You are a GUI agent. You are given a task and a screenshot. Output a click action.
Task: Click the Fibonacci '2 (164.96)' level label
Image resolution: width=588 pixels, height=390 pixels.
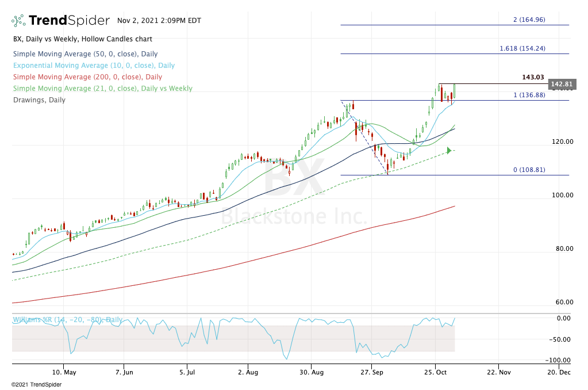pos(529,20)
